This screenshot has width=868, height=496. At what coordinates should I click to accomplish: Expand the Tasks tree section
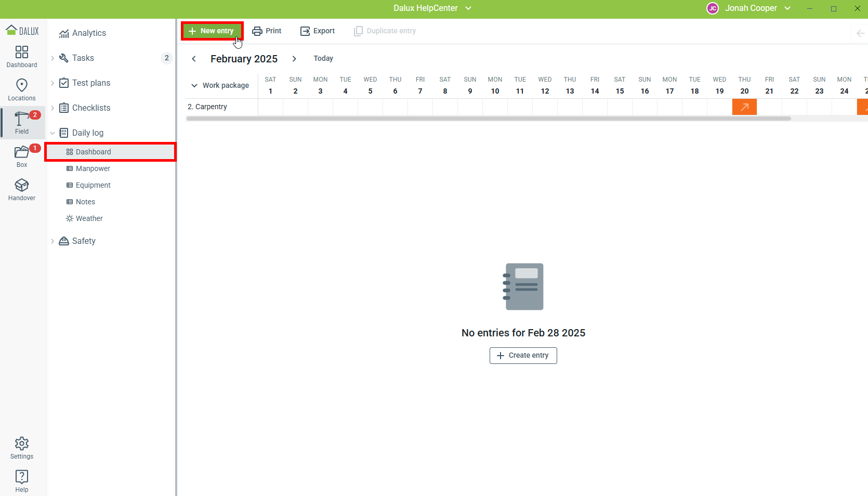(52, 58)
